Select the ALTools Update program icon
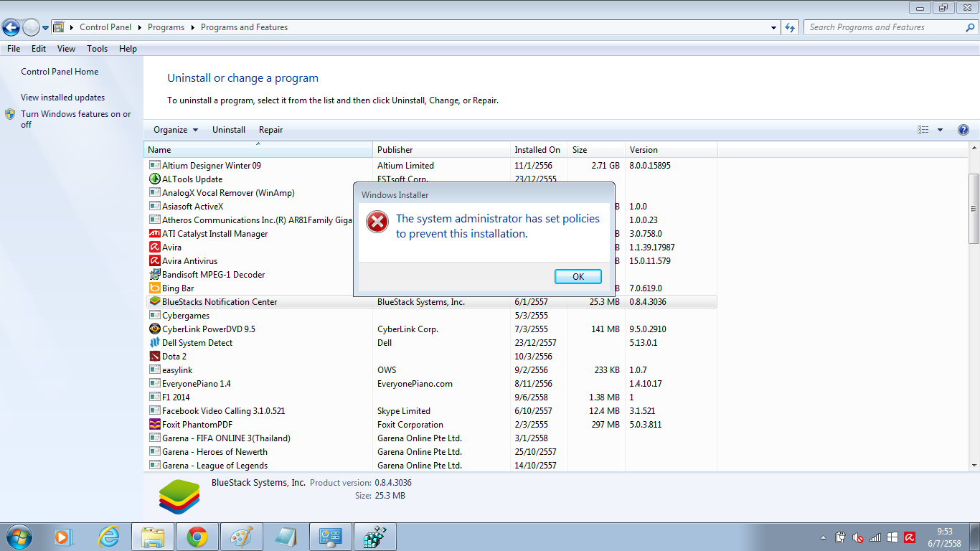The height and width of the screenshot is (551, 980). click(x=154, y=179)
